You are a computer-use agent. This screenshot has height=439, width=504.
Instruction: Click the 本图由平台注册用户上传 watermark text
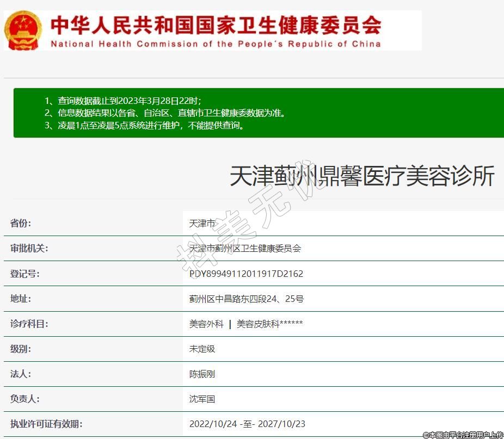click(x=463, y=435)
